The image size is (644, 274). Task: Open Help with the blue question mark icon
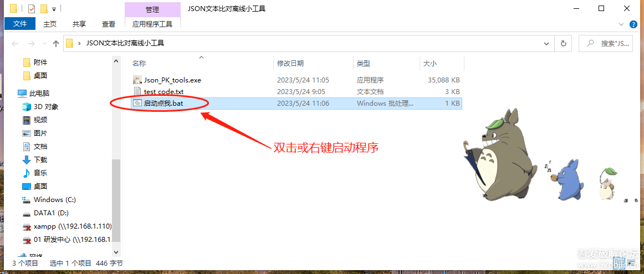(633, 24)
